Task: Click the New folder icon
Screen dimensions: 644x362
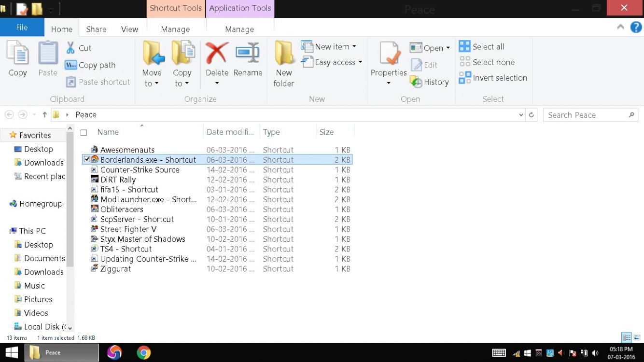Action: click(x=284, y=54)
